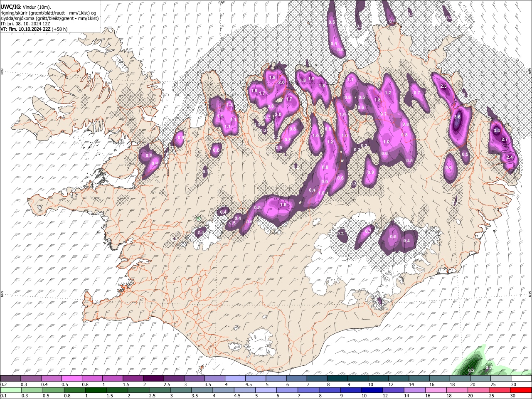The width and height of the screenshot is (532, 399).
Task: Select the snow legend swatch labeled 0.5
Action: (72, 379)
